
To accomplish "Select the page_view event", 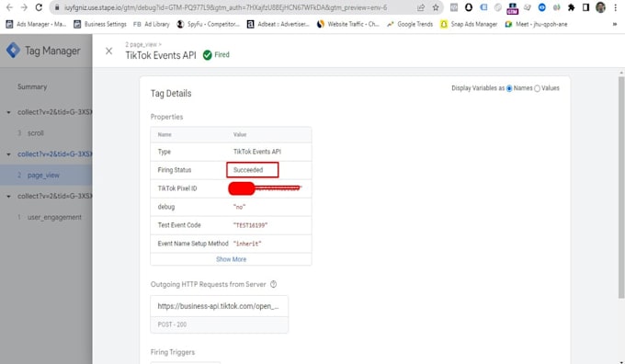I will tap(46, 175).
